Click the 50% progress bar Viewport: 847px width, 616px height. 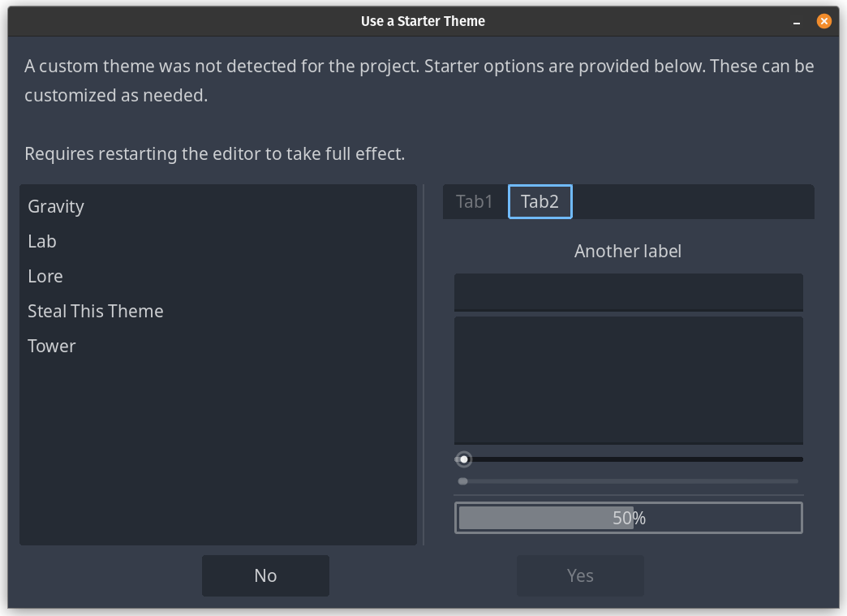pos(628,518)
